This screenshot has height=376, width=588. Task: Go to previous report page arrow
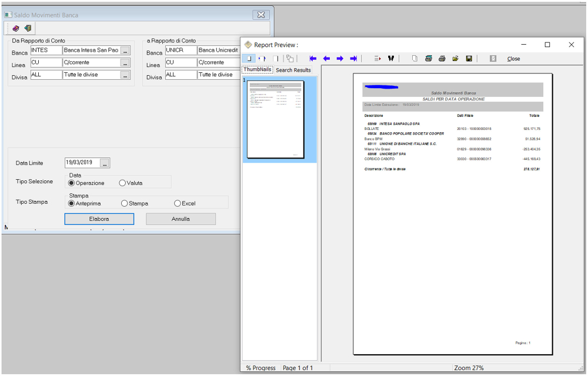pos(326,59)
